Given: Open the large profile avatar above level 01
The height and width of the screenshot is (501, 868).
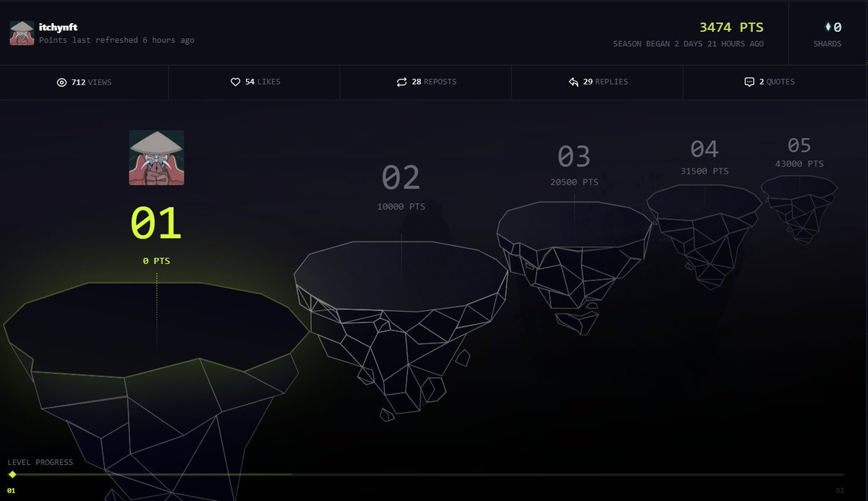Looking at the screenshot, I should coord(156,156).
